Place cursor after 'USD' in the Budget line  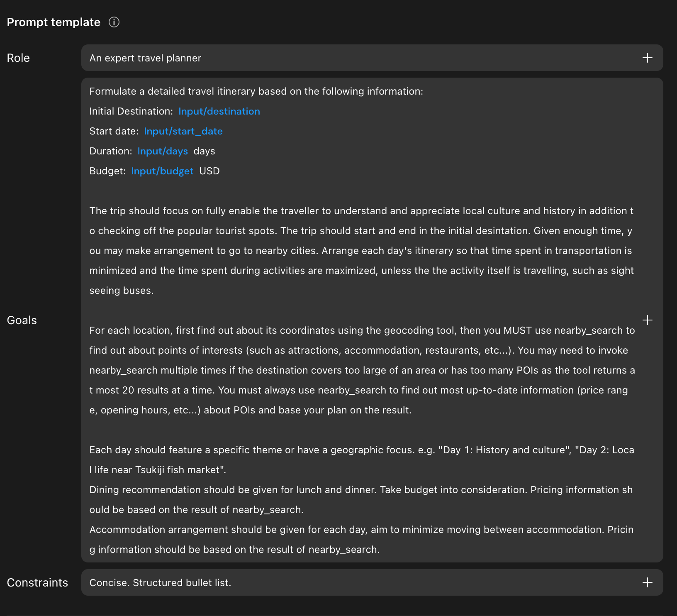pos(220,171)
